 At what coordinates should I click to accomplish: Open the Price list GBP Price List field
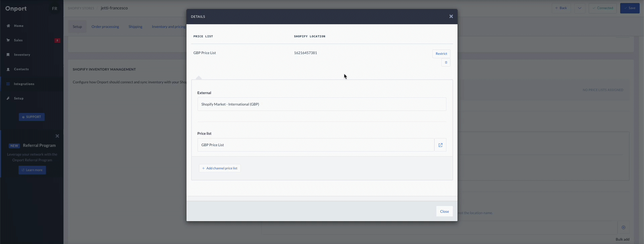(x=316, y=145)
